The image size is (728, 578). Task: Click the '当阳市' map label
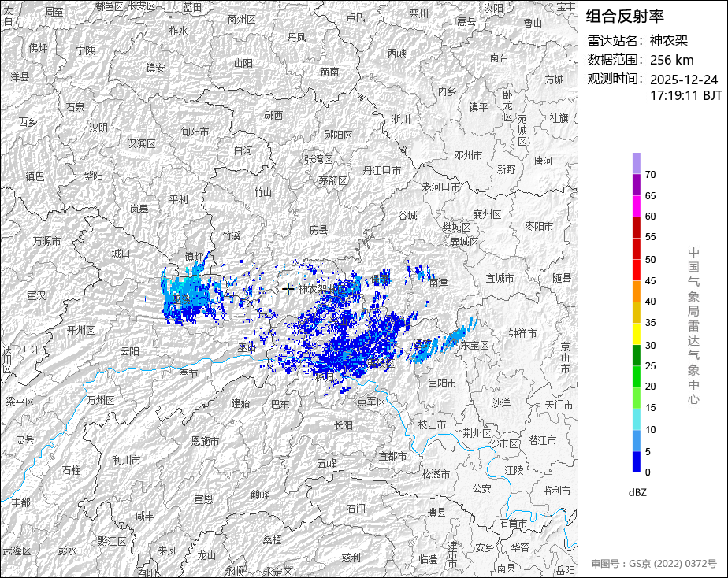[x=442, y=383]
